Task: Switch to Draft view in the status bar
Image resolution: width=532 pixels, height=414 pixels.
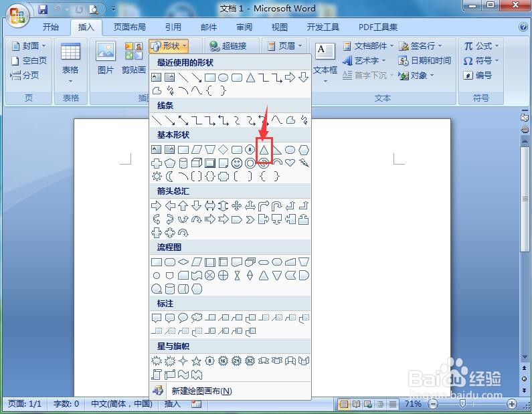Action: (393, 404)
